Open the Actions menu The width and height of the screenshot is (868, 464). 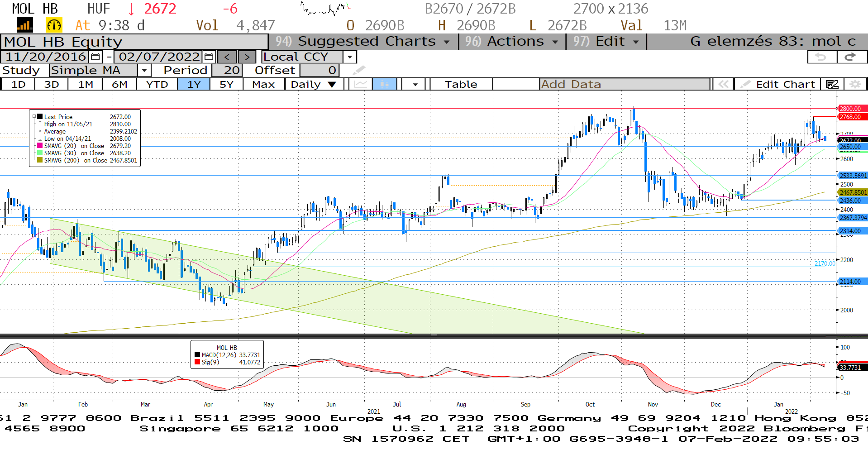tap(512, 41)
